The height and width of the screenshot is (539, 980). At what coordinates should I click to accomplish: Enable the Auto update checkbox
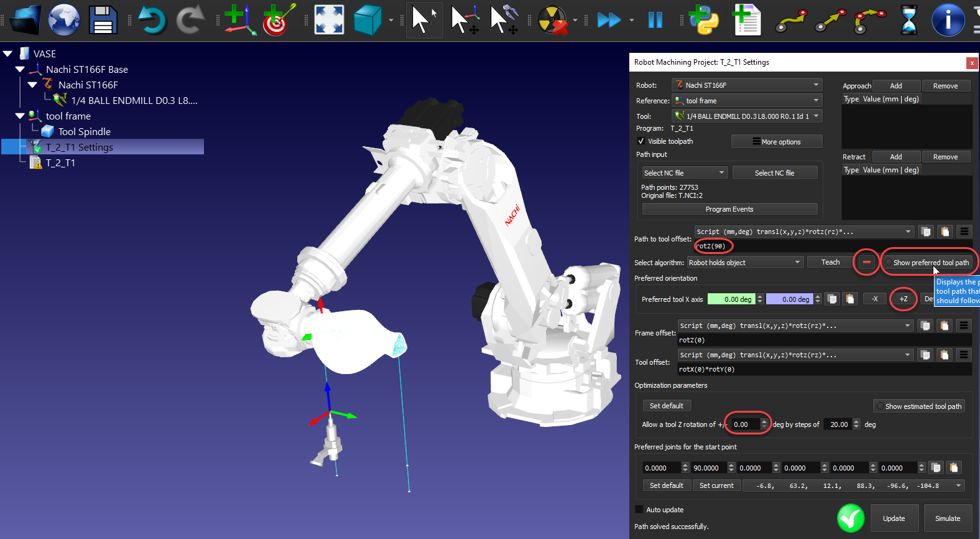coord(639,510)
